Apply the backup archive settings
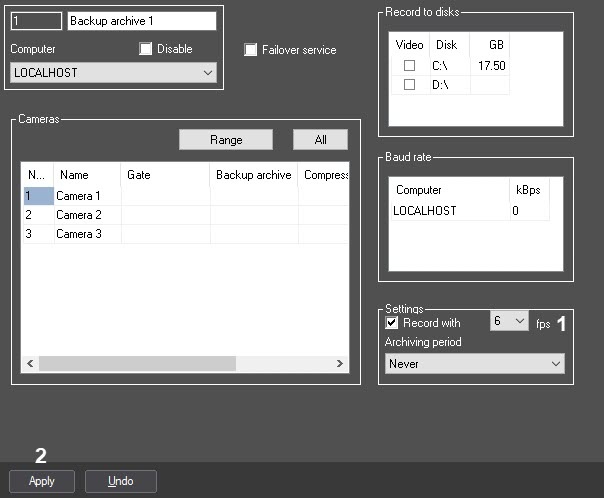 [42, 481]
